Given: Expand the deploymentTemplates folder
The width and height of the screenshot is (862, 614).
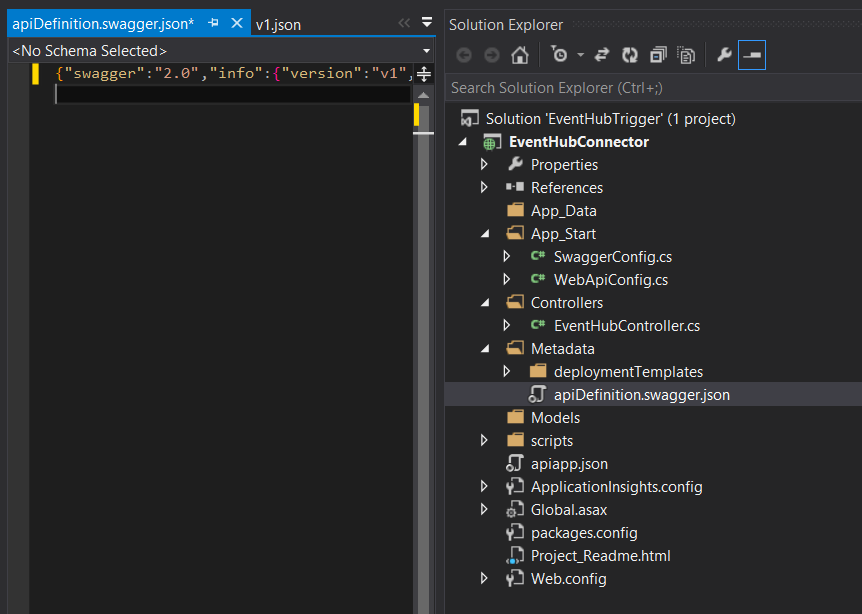Looking at the screenshot, I should point(507,372).
